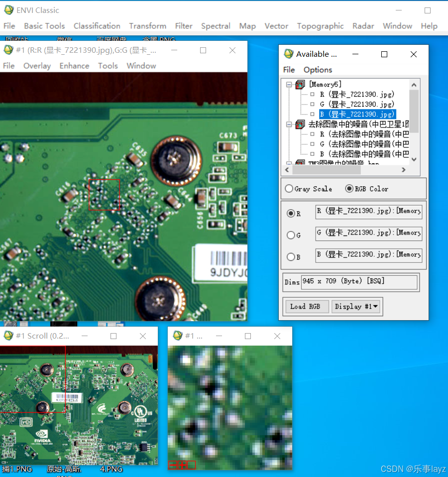Click the B band text field
The width and height of the screenshot is (448, 477).
pos(369,255)
